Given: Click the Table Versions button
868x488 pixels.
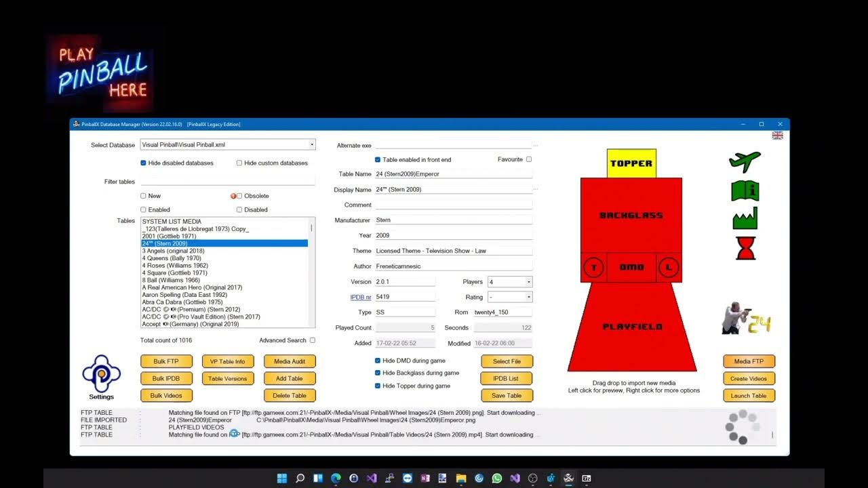Looking at the screenshot, I should click(x=228, y=378).
